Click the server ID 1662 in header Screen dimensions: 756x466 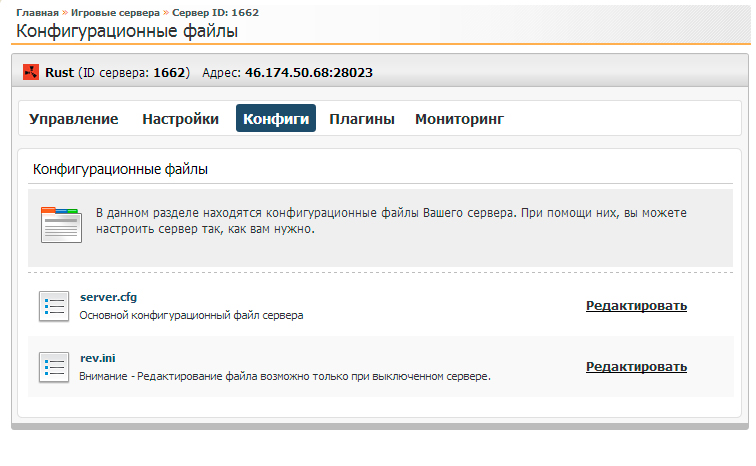[169, 73]
